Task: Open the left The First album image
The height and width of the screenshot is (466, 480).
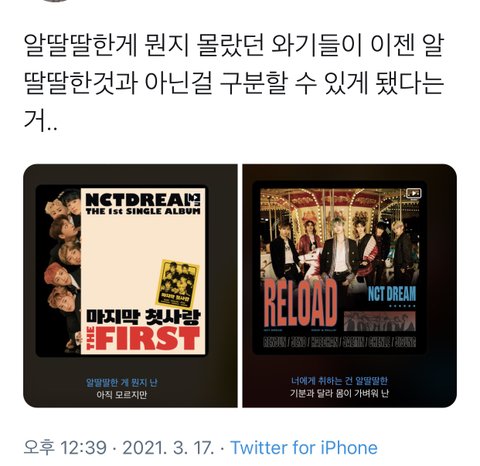Action: tap(130, 286)
